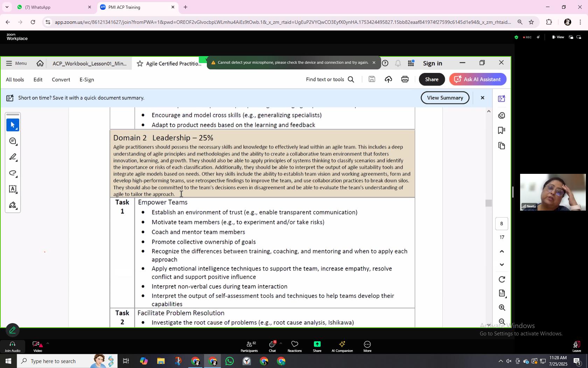Select the highlight pen tool
Viewport: 588px width, 368px height.
point(13,157)
